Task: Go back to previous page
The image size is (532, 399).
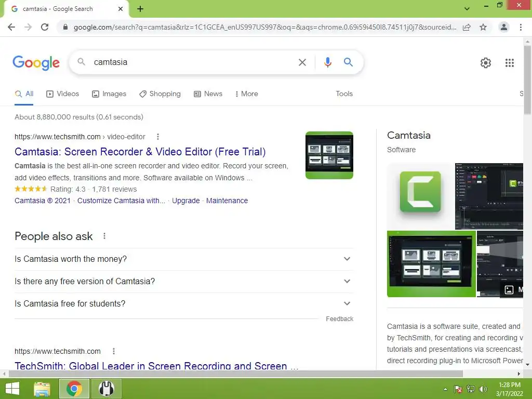Action: pyautogui.click(x=11, y=27)
